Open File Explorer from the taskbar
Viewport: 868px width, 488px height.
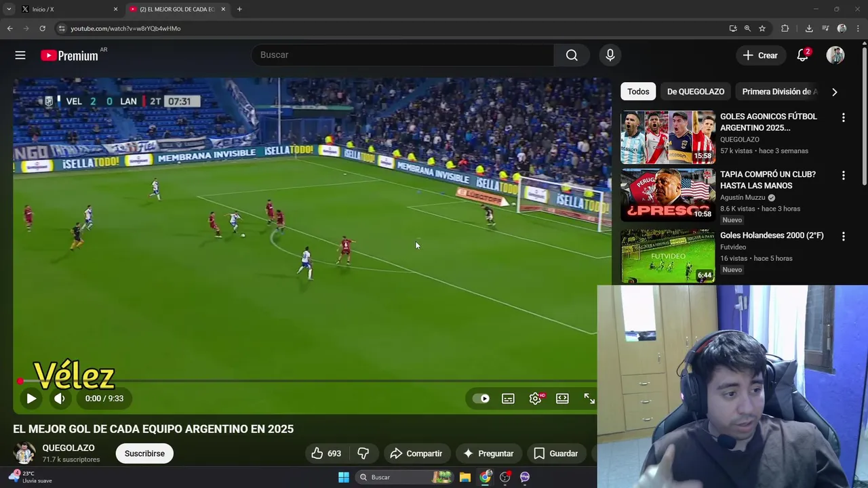click(465, 477)
